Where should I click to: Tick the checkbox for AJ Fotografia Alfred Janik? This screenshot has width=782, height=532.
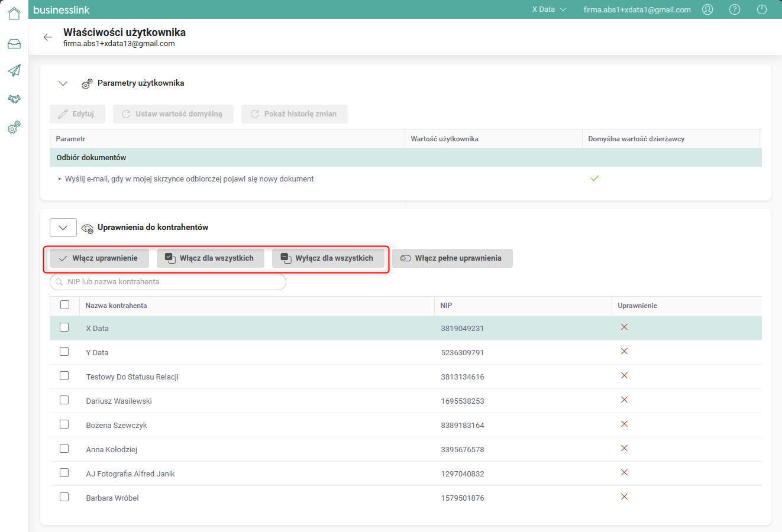[64, 473]
